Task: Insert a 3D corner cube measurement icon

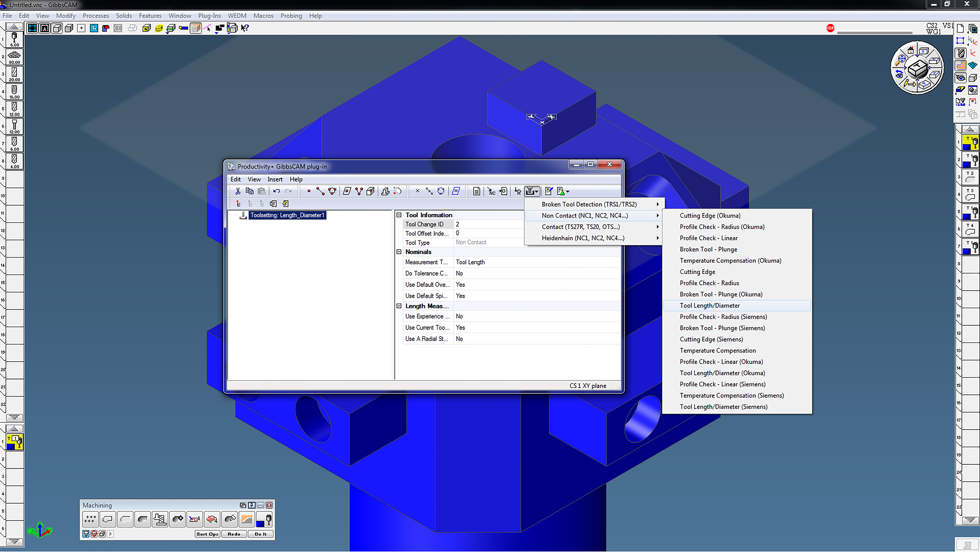Action: tap(371, 191)
